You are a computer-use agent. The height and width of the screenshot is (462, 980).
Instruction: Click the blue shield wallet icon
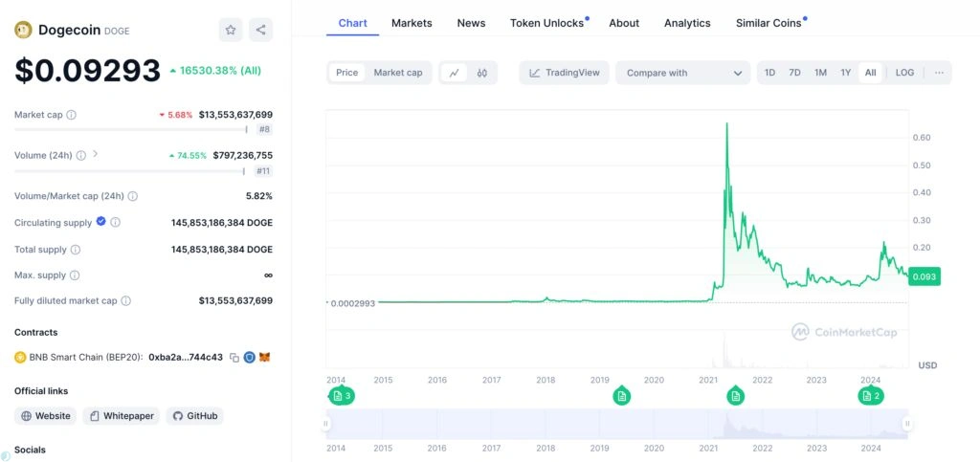tap(250, 358)
